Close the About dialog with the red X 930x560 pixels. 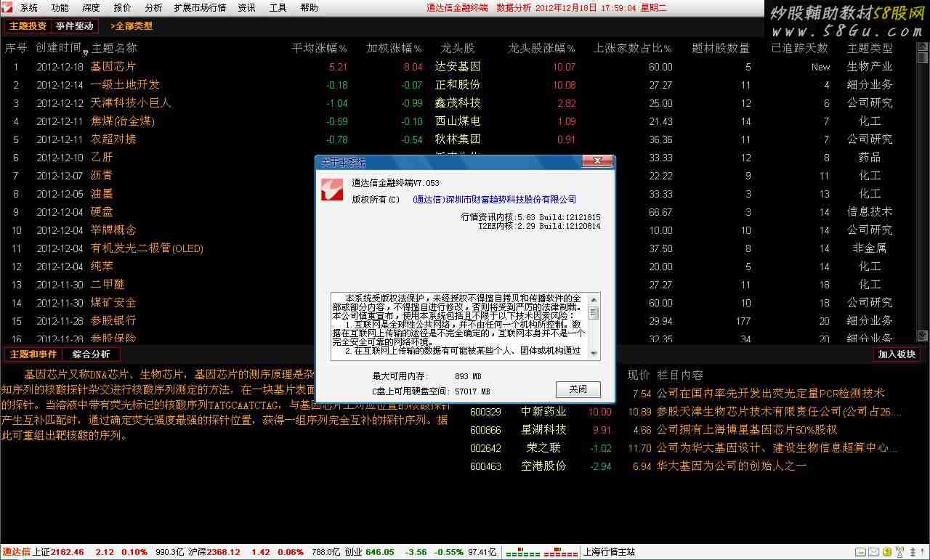pyautogui.click(x=598, y=161)
